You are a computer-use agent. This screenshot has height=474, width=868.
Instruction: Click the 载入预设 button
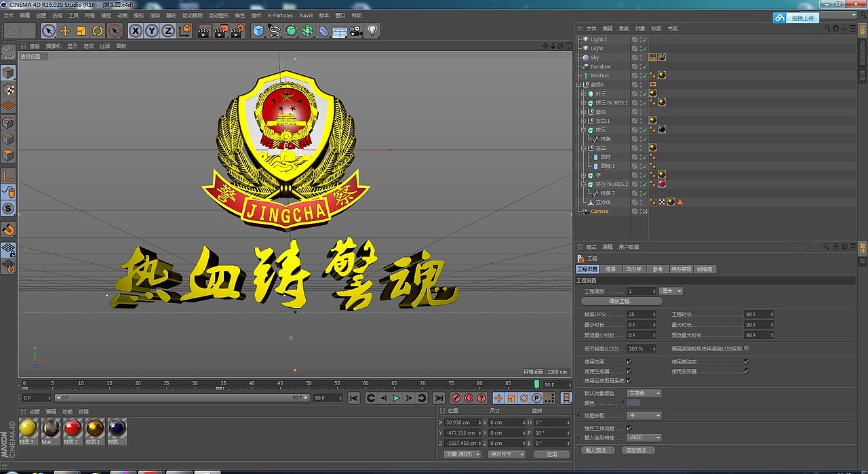tap(599, 450)
